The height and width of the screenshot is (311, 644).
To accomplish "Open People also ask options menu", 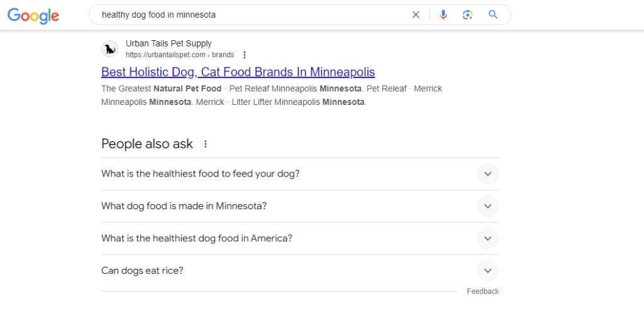I will [205, 144].
